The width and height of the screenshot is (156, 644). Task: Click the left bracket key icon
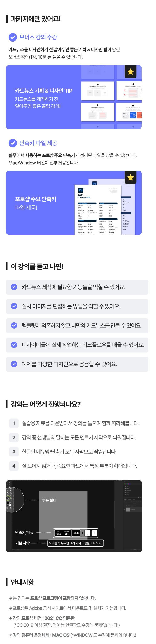click(87, 533)
